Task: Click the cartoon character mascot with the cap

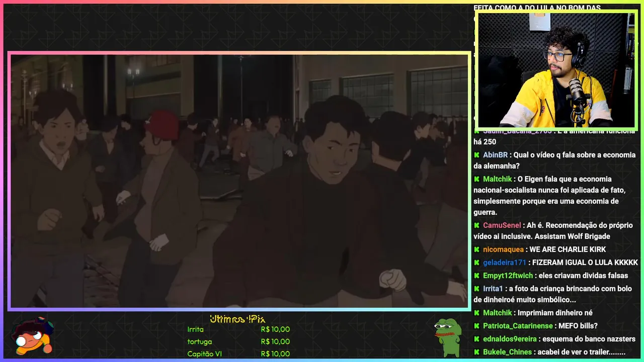Action: (32, 336)
